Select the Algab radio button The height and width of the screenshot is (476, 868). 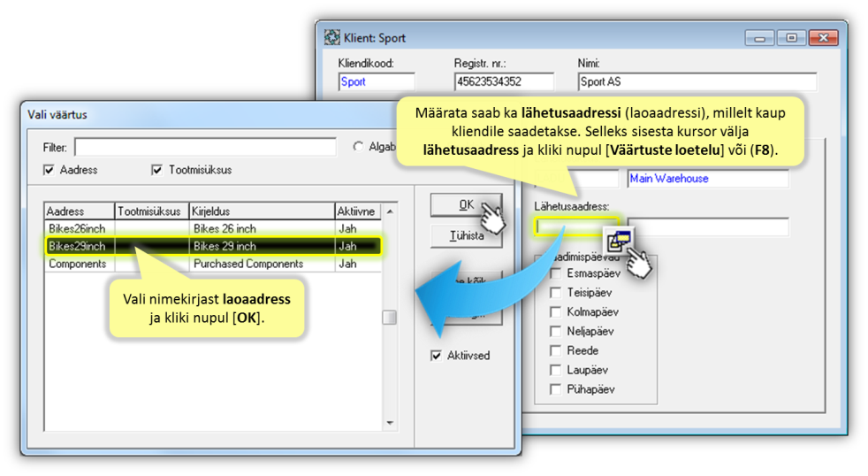[358, 146]
